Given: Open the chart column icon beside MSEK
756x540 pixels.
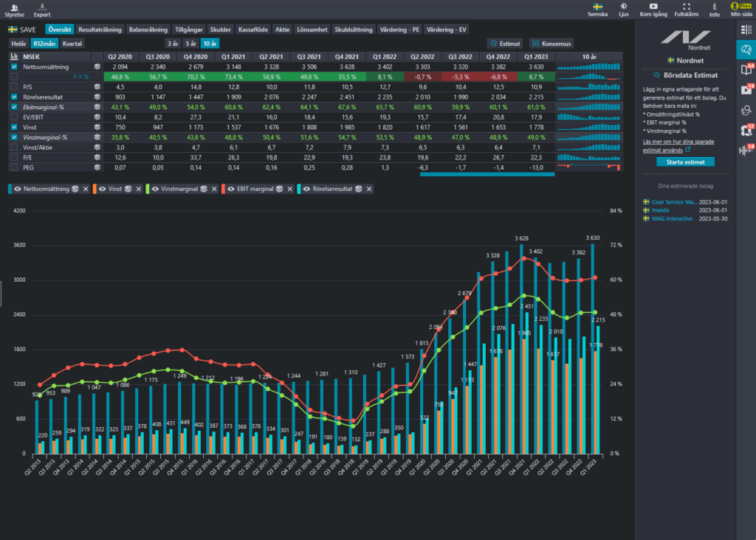Looking at the screenshot, I should (14, 56).
